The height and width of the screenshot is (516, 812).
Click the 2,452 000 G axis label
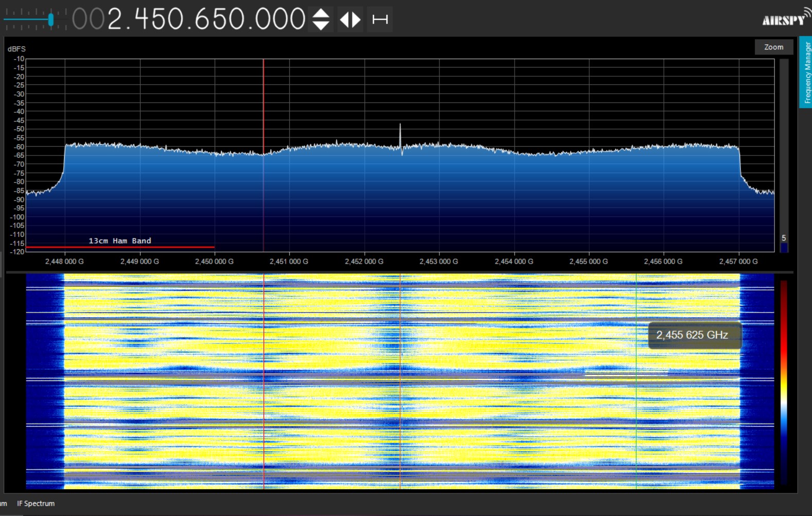click(x=364, y=262)
